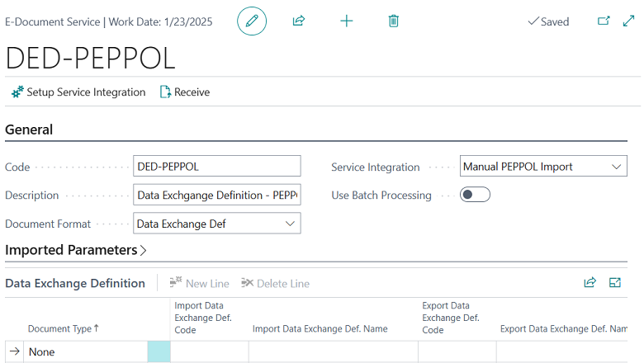Click New Line in the subpage
The height and width of the screenshot is (363, 644).
[199, 284]
